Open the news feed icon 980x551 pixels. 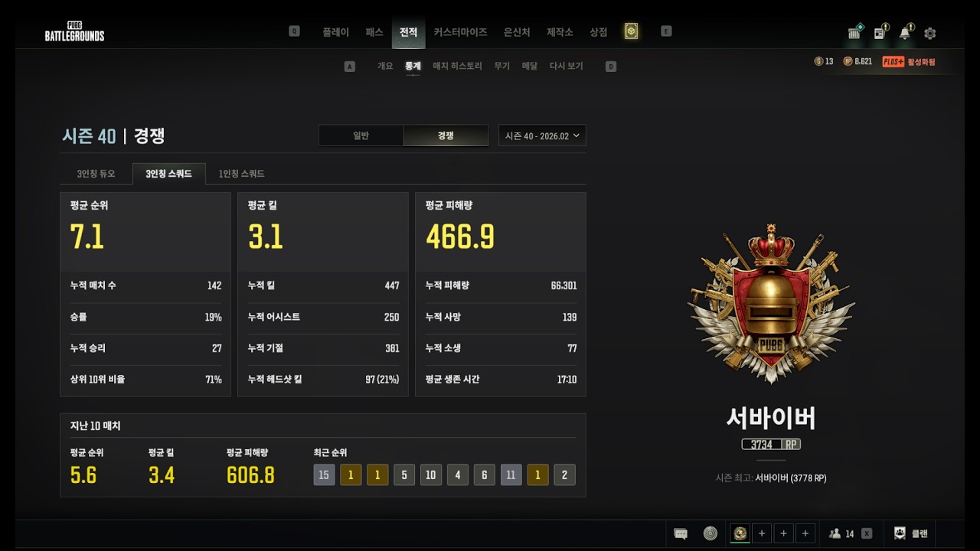click(x=880, y=32)
